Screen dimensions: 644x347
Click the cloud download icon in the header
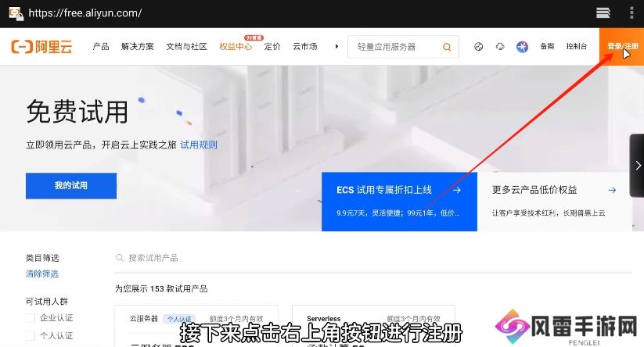[500, 47]
